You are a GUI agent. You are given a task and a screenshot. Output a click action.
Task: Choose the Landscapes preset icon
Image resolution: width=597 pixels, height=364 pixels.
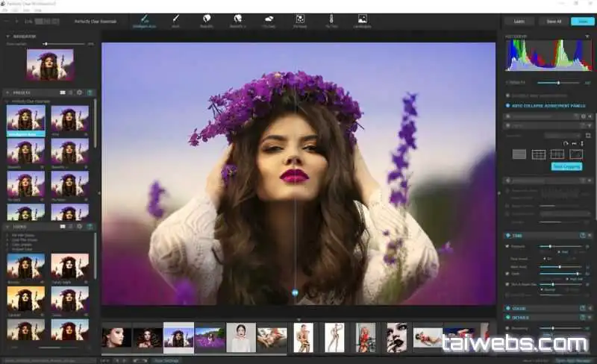(362, 19)
